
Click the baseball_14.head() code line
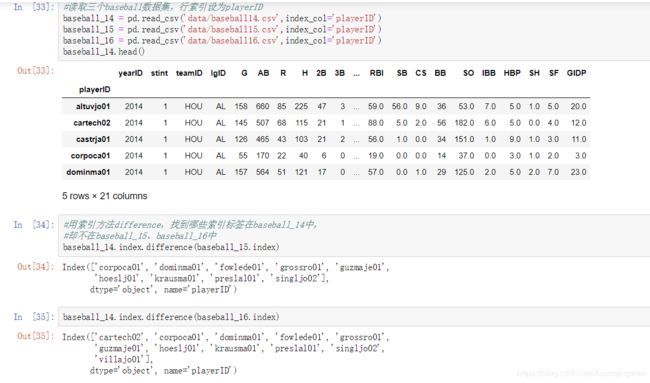(104, 52)
